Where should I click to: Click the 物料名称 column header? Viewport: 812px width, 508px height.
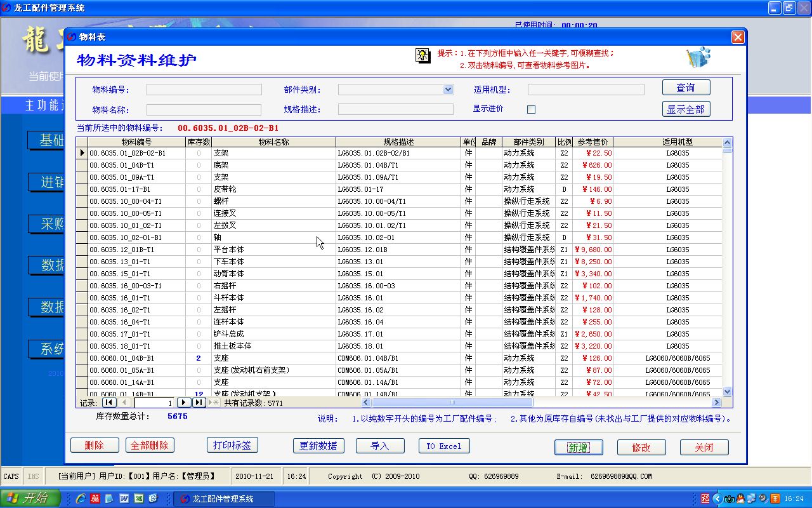[x=273, y=142]
